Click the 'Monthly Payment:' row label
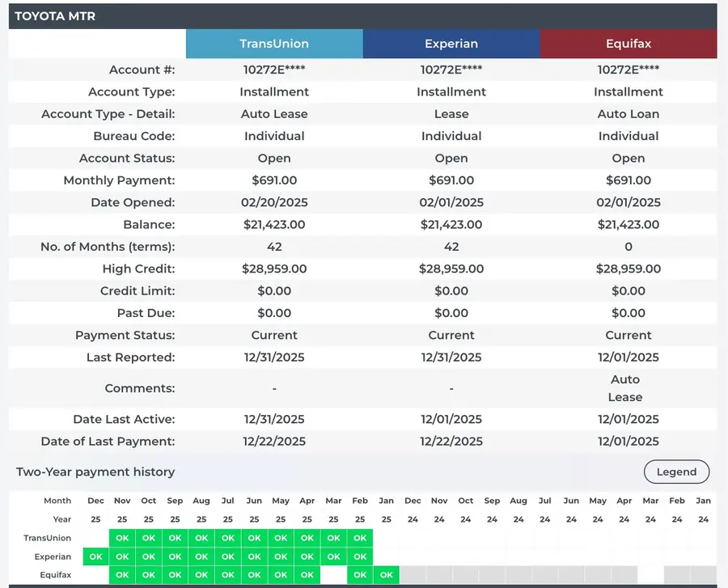The width and height of the screenshot is (728, 588). coord(120,180)
